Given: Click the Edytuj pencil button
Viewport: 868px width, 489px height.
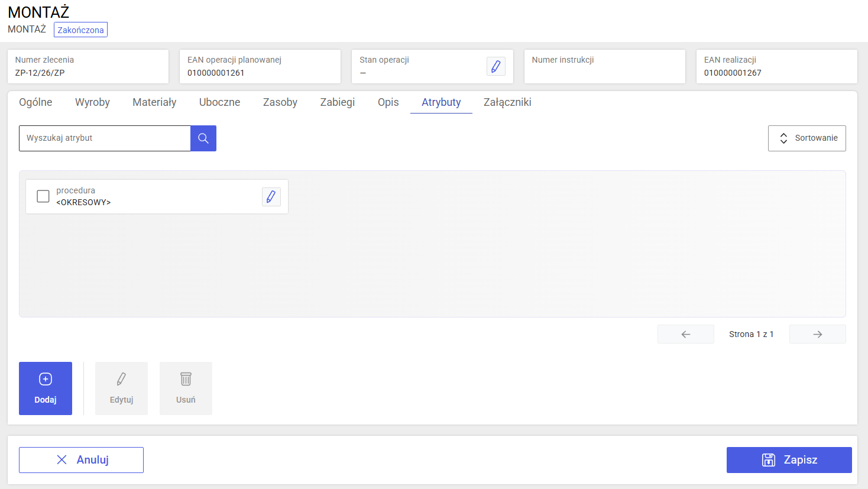Looking at the screenshot, I should [x=121, y=388].
